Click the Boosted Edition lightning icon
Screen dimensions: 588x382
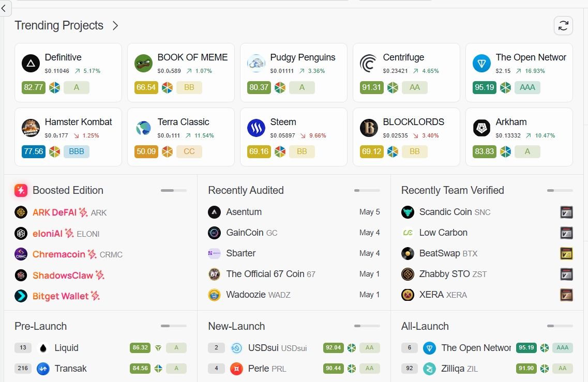21,190
